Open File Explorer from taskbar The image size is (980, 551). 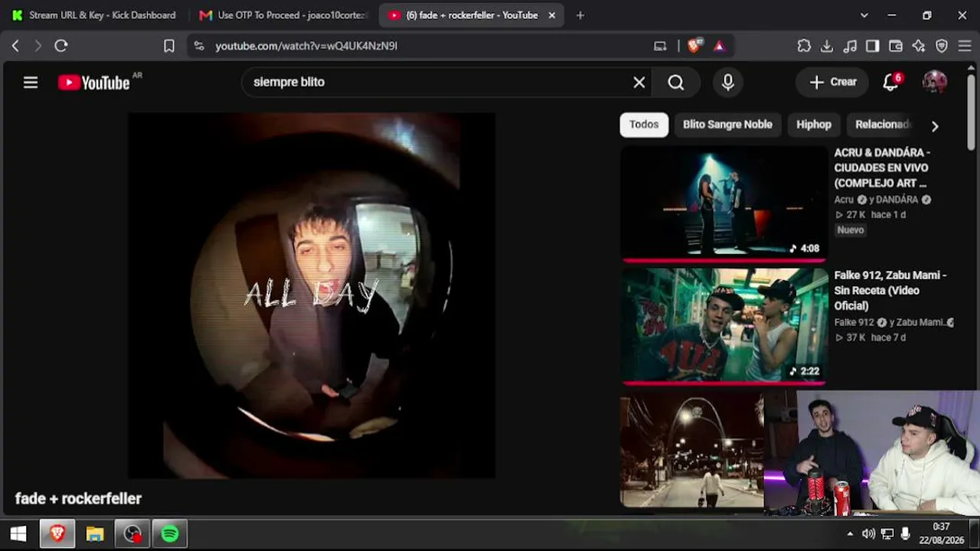tap(95, 533)
